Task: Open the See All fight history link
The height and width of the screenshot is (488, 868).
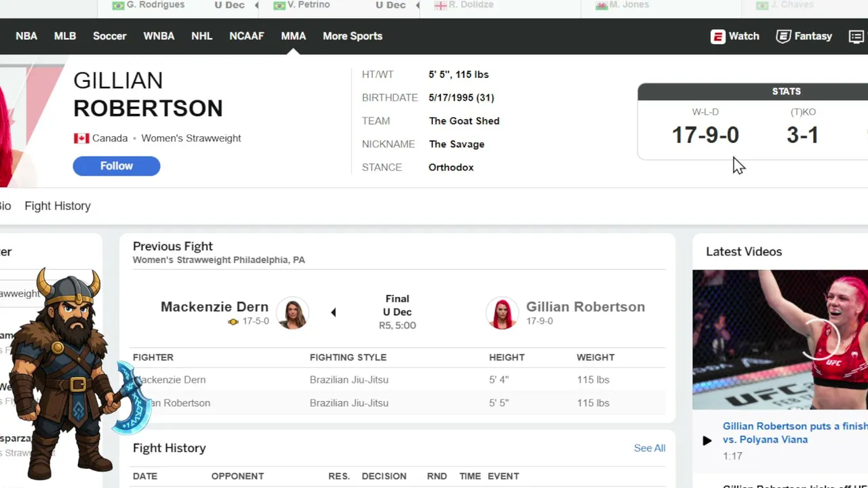Action: (650, 448)
